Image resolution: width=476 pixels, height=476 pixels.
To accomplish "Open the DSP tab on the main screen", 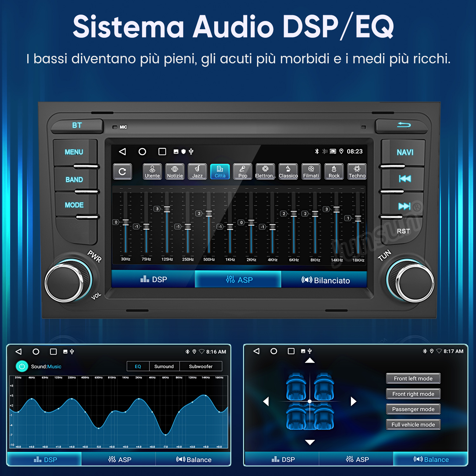I will click(153, 279).
